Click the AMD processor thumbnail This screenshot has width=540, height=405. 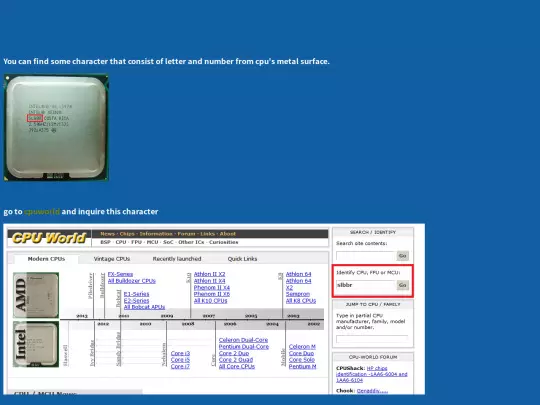(36, 295)
